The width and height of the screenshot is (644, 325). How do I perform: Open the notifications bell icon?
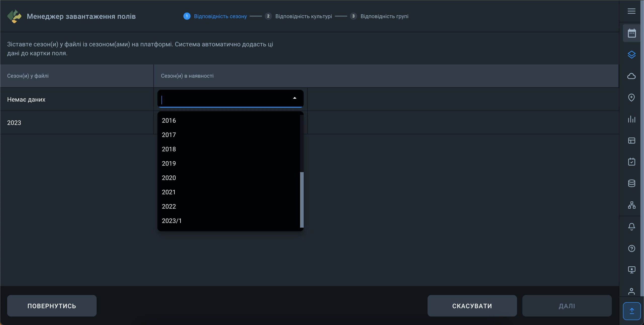[631, 227]
